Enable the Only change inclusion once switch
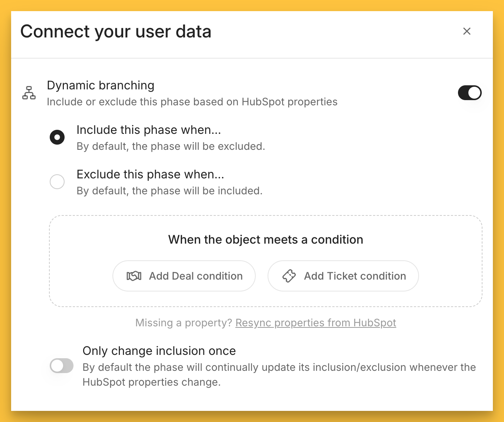The width and height of the screenshot is (504, 422). [x=62, y=366]
